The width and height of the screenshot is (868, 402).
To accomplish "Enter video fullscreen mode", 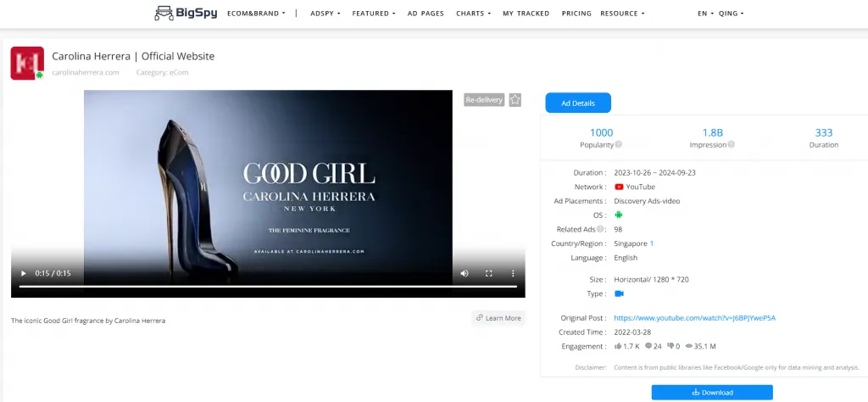I will pos(489,273).
